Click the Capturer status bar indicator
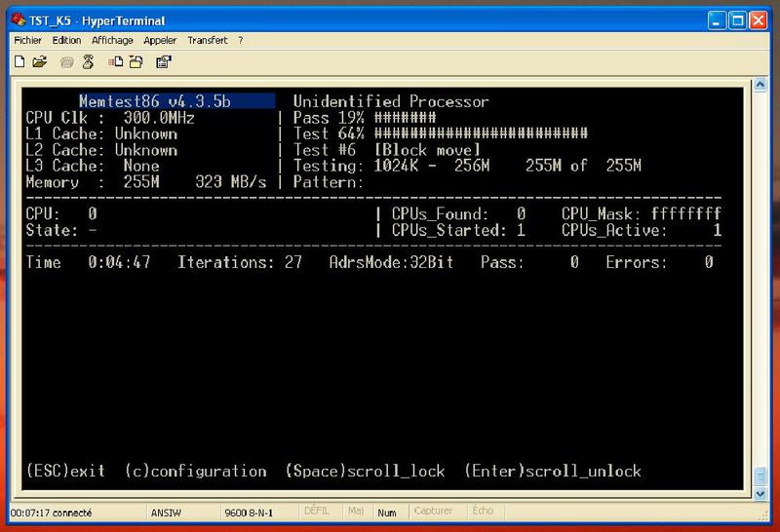Screen dimensions: 780x532 click(433, 511)
